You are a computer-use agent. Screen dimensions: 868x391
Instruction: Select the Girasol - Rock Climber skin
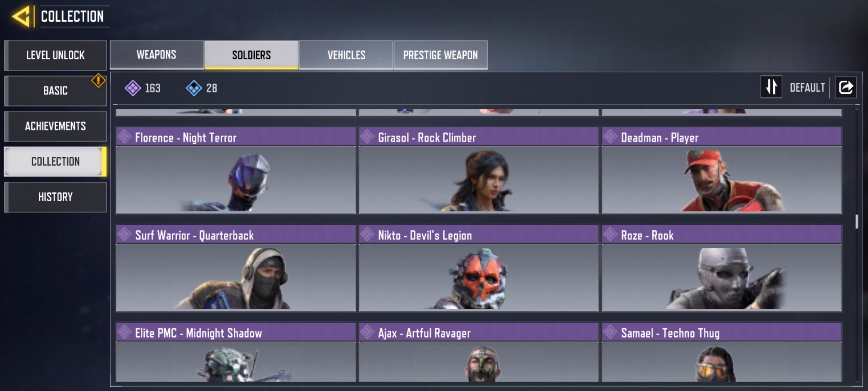coord(478,170)
